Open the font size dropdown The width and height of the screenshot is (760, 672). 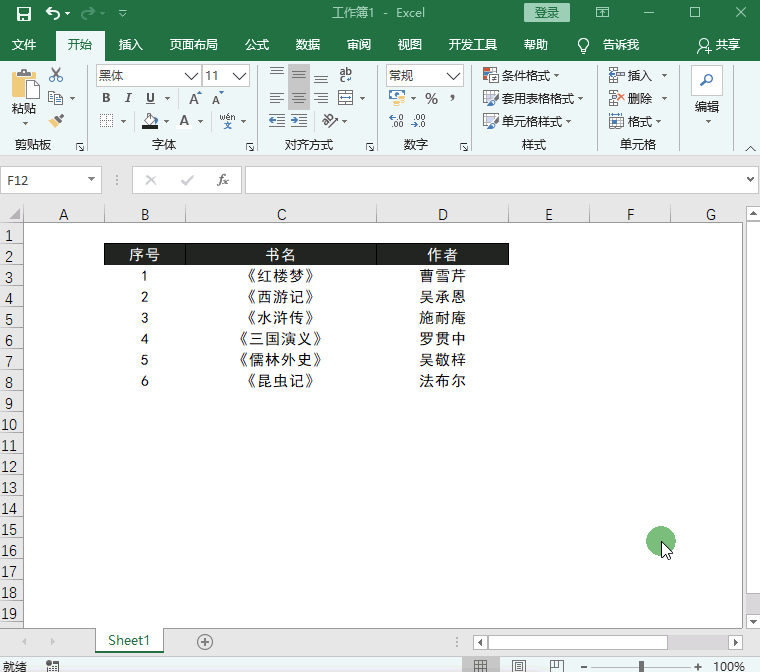[x=239, y=76]
